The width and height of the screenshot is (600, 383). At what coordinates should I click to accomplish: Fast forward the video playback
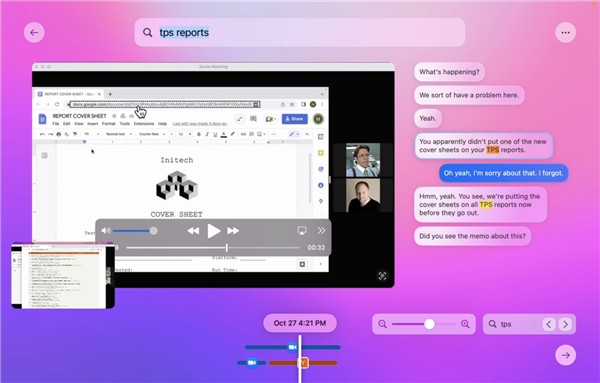tap(233, 231)
